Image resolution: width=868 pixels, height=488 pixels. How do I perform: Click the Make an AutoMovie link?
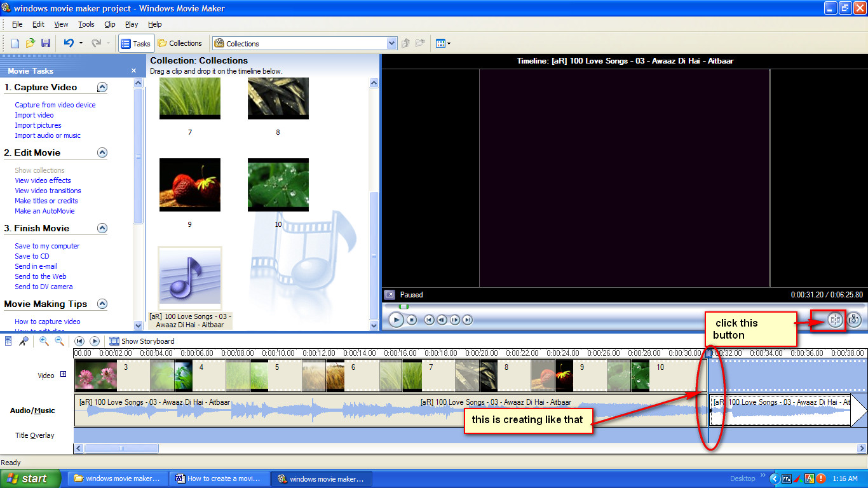(44, 211)
